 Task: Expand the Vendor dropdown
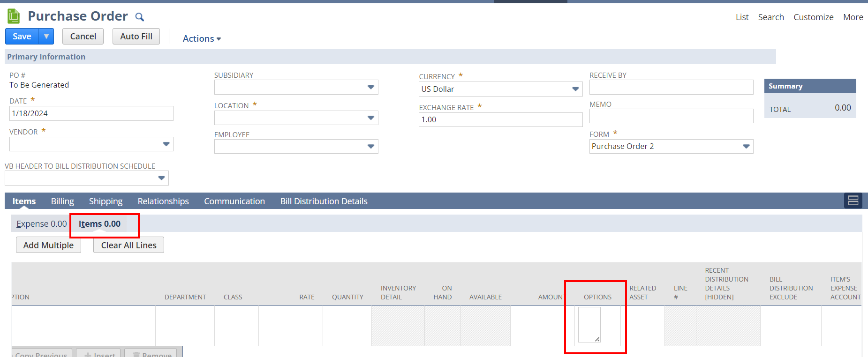[x=166, y=144]
